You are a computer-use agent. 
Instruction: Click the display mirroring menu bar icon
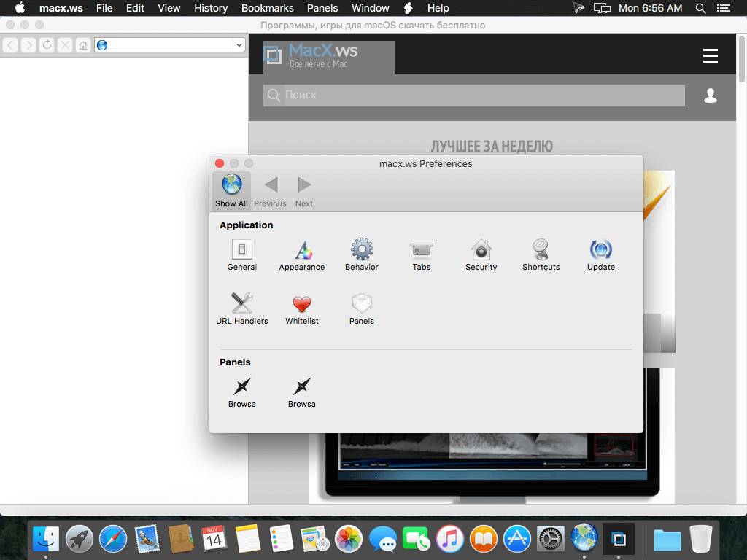point(602,8)
